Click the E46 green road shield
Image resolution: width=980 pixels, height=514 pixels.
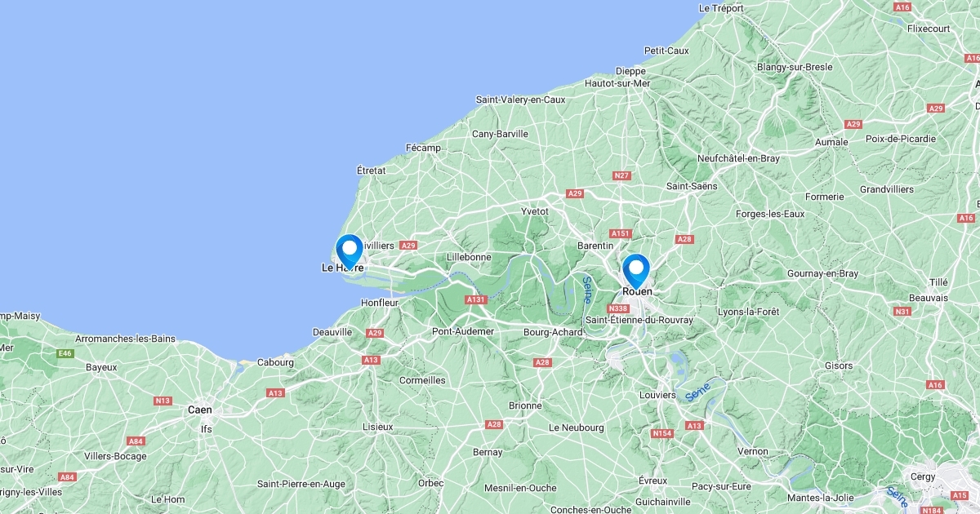click(x=65, y=353)
